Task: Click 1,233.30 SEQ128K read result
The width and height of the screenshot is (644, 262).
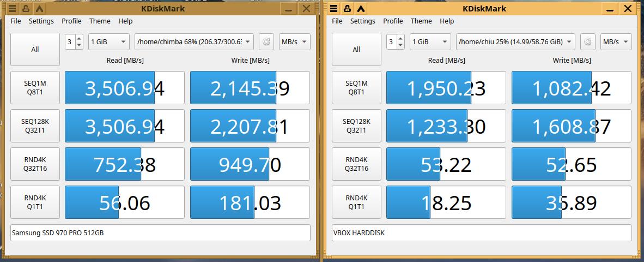Action: pyautogui.click(x=446, y=126)
